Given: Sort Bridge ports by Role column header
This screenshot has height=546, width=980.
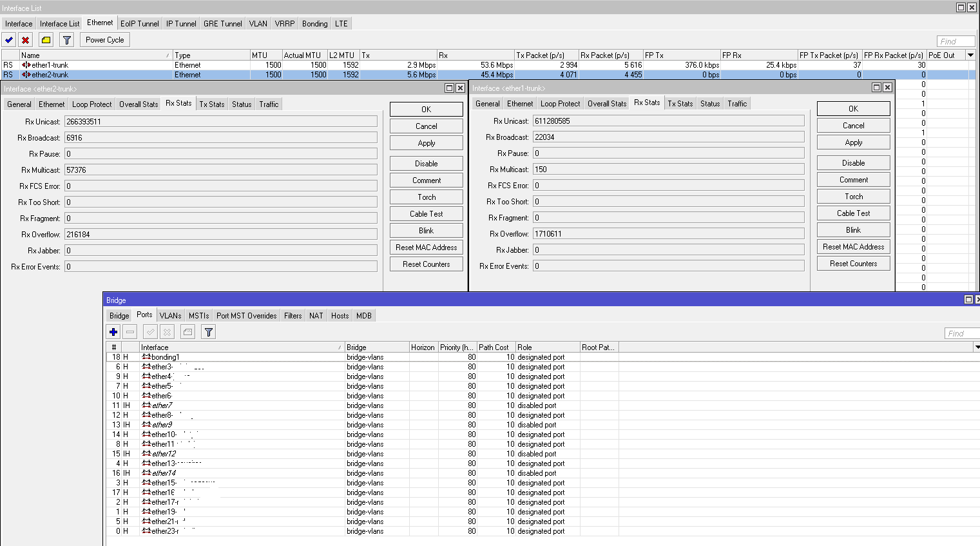Looking at the screenshot, I should (x=548, y=347).
